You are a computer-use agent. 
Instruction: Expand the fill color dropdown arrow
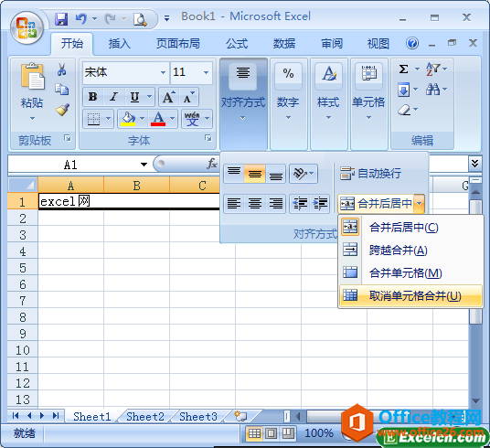pos(143,119)
